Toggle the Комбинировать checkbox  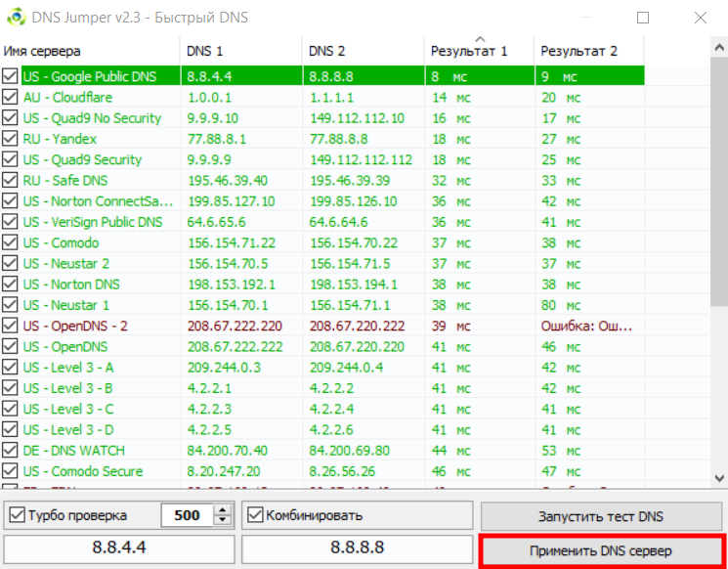(255, 515)
